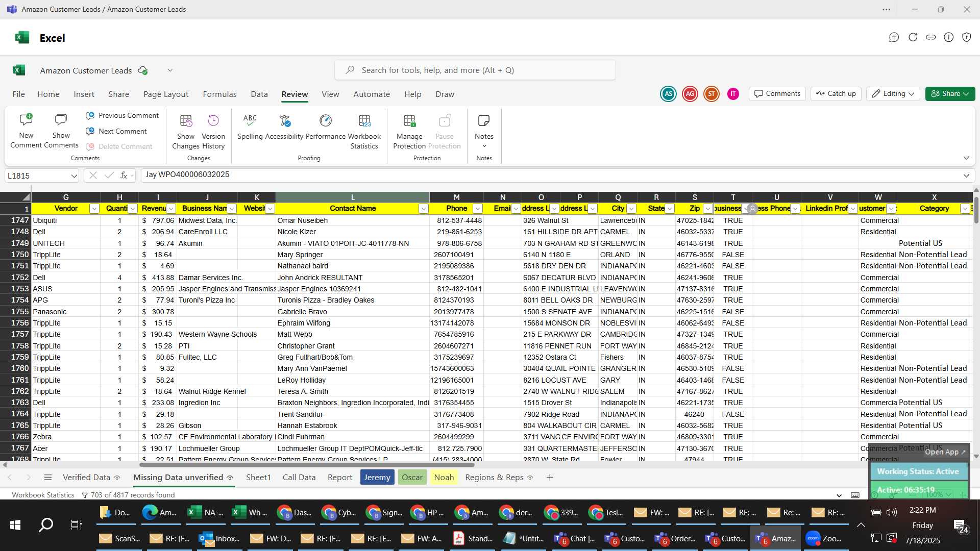Switch to the Home tab
The width and height of the screenshot is (980, 551).
tap(48, 94)
